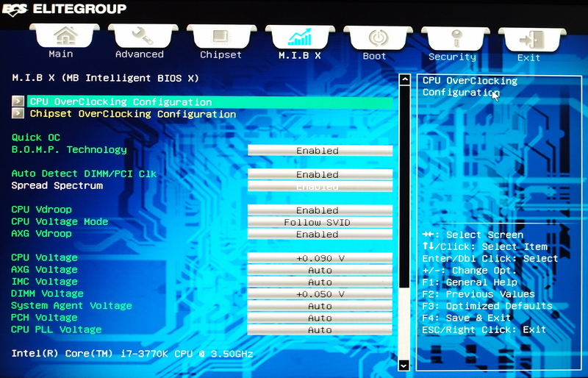The width and height of the screenshot is (588, 378).
Task: Toggle CPU Vdroop Enabled value
Action: point(320,210)
